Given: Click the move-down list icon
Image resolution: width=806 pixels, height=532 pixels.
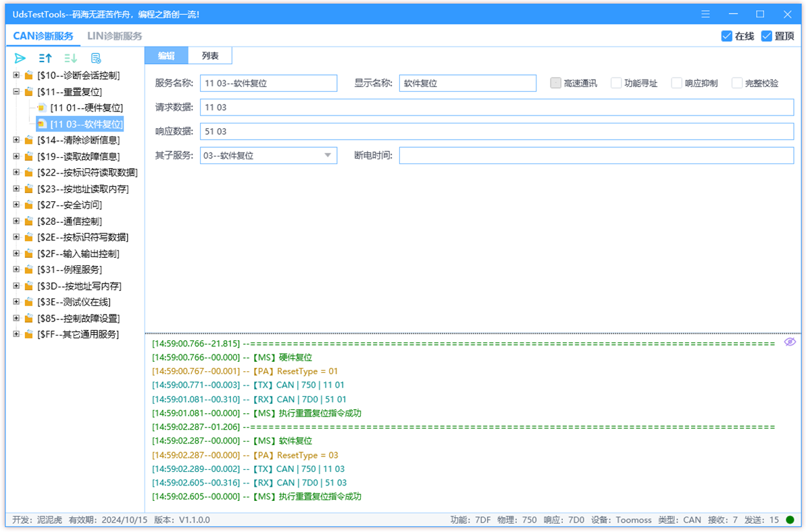Looking at the screenshot, I should tap(70, 58).
